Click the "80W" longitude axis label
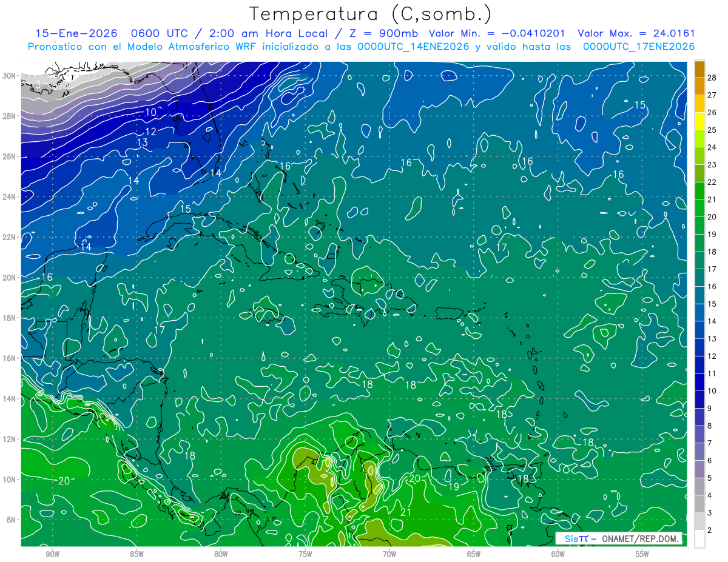The width and height of the screenshot is (728, 562). pos(221,555)
